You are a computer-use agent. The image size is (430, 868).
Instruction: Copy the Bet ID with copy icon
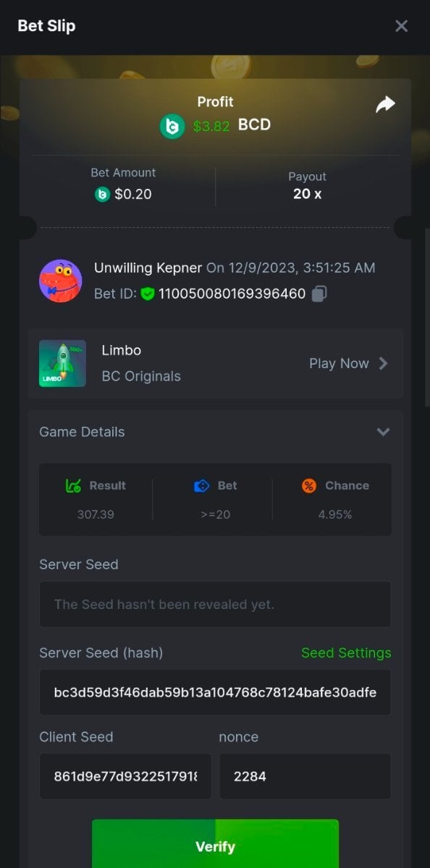(x=319, y=294)
